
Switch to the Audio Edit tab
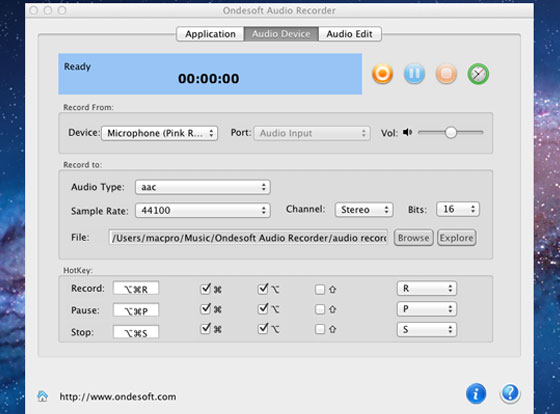350,34
